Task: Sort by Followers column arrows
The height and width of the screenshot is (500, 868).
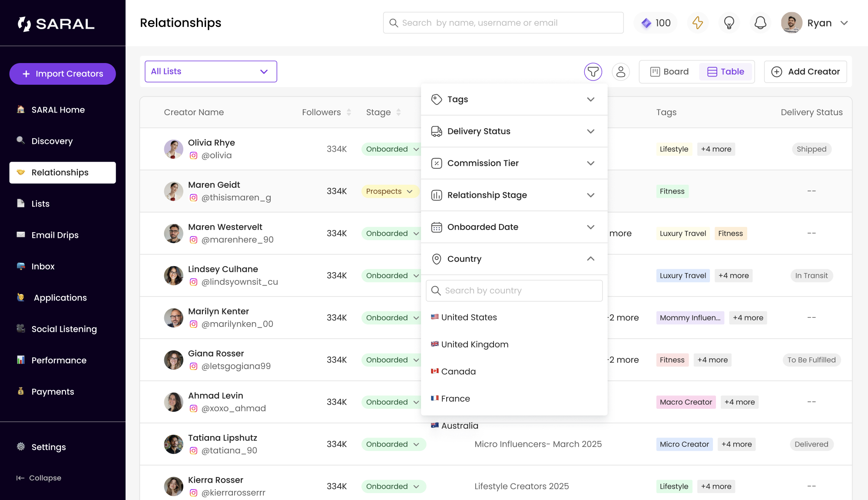Action: (x=349, y=112)
